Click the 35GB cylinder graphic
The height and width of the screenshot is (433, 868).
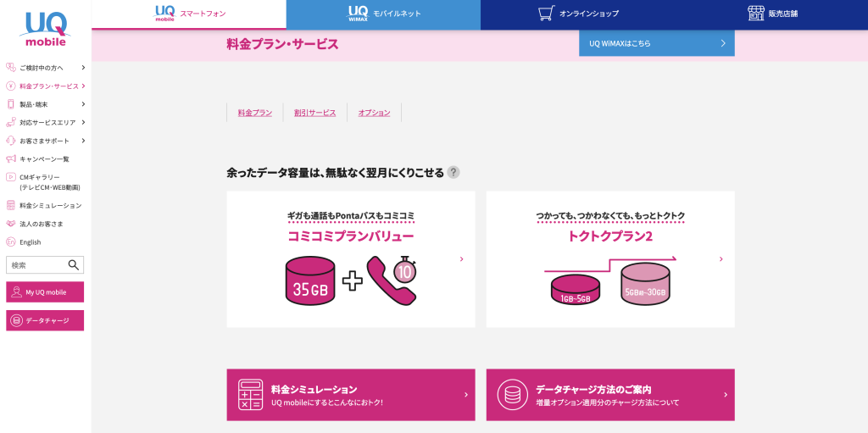tap(310, 281)
